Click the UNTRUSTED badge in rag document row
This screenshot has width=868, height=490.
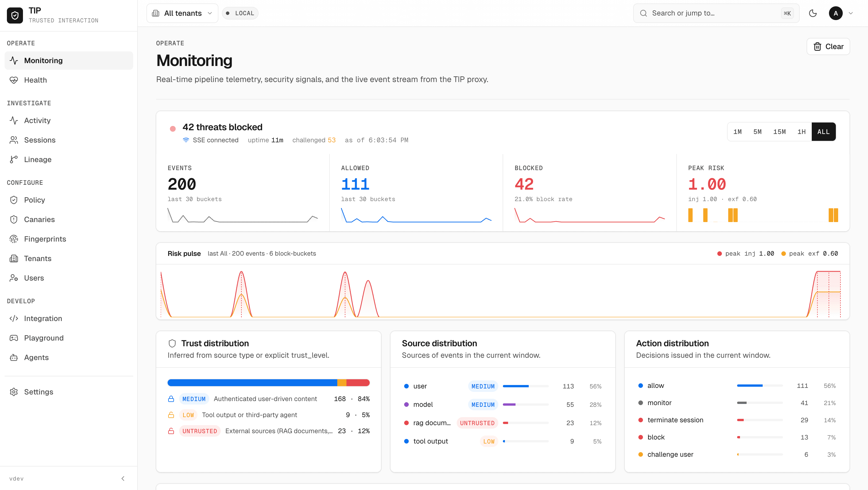pyautogui.click(x=477, y=423)
